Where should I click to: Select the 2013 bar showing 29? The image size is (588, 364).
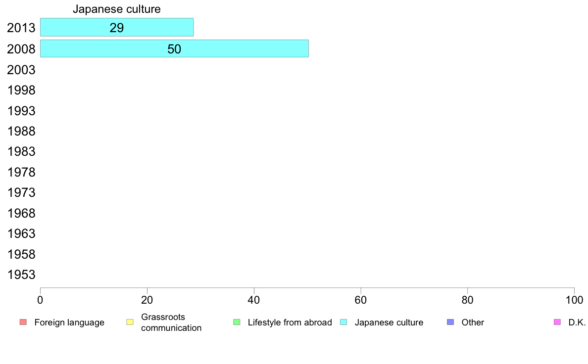tap(117, 27)
